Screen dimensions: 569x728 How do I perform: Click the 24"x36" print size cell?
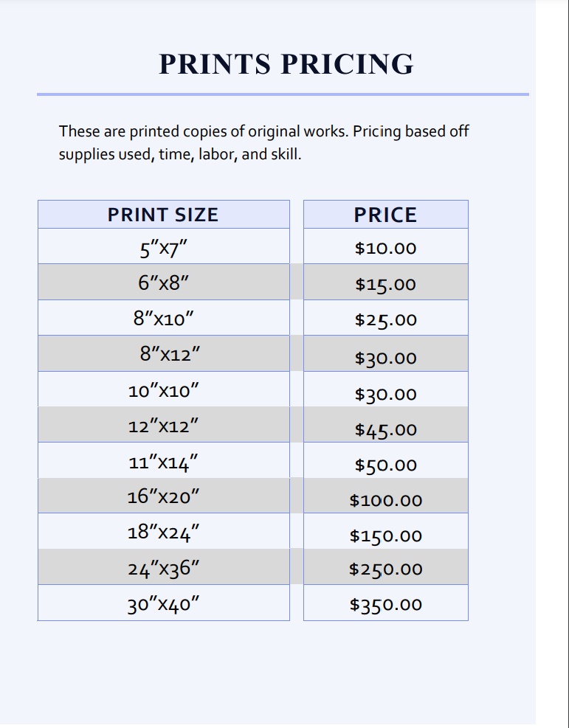pyautogui.click(x=164, y=567)
